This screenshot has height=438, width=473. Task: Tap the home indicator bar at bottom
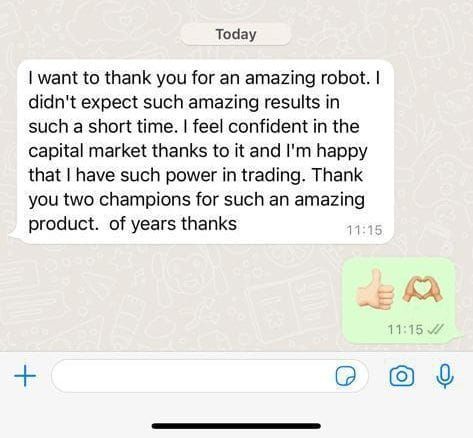(236, 426)
